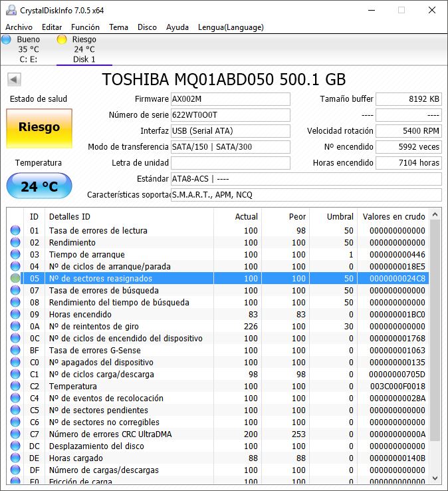Click status icon for row 09 Horas encendido
The height and width of the screenshot is (491, 448).
(15, 314)
